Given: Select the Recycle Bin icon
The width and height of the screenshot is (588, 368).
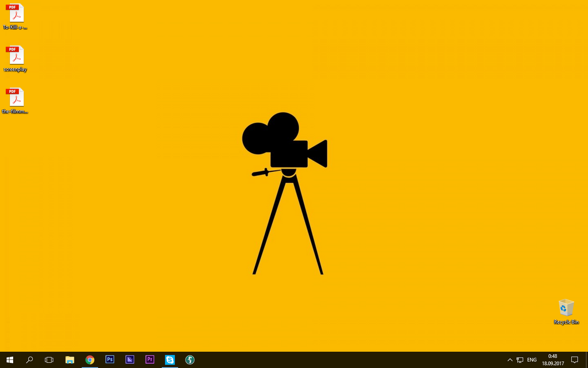Looking at the screenshot, I should click(566, 310).
